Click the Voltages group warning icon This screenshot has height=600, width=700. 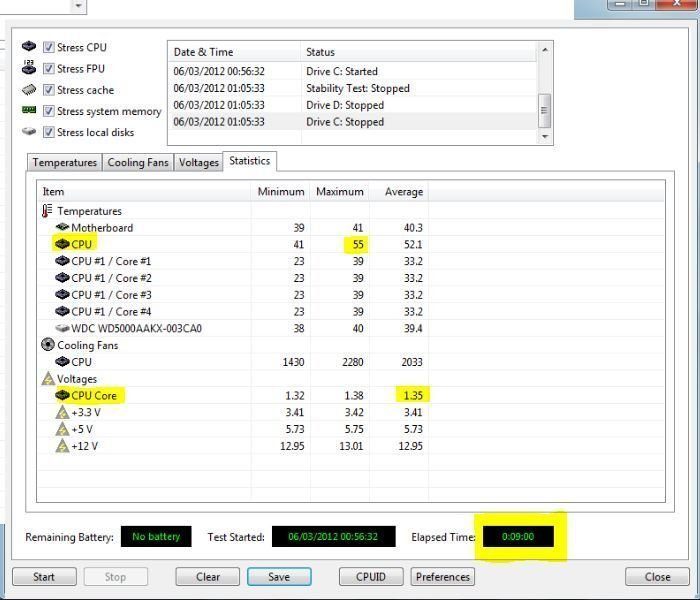click(x=48, y=379)
